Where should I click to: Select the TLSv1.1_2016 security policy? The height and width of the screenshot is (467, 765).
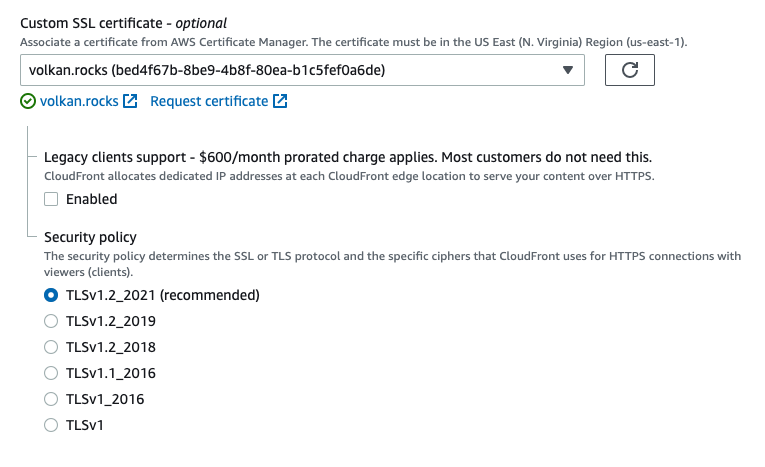(x=51, y=373)
